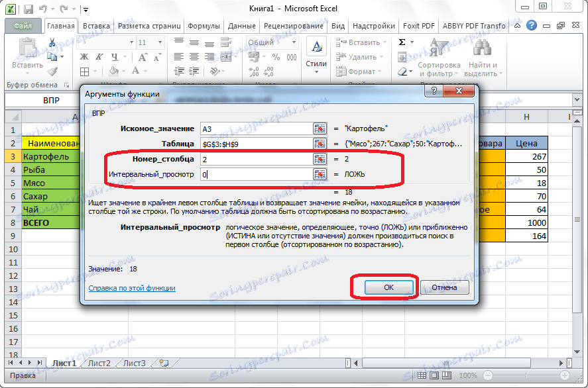The height and width of the screenshot is (388, 588).
Task: Open the font size dropdown
Action: point(159,42)
